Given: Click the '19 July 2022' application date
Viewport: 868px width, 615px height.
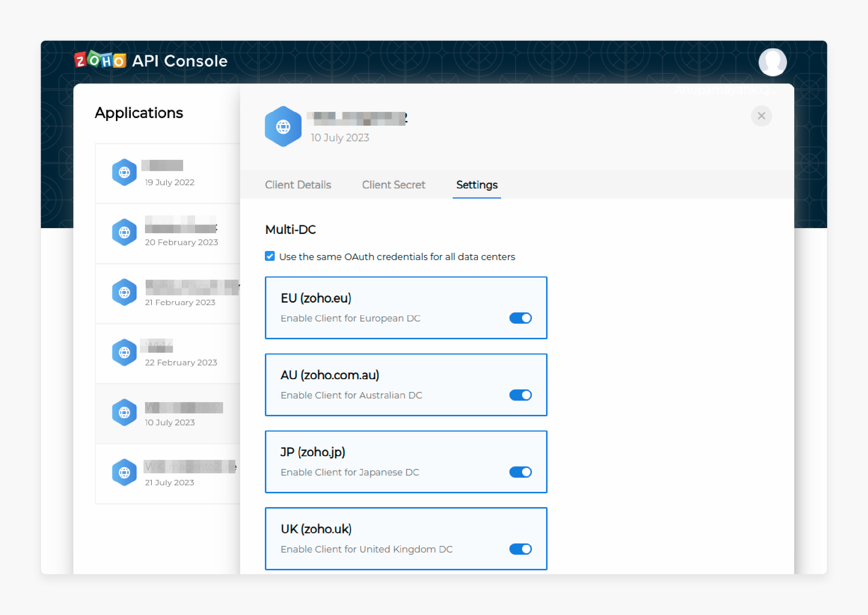Looking at the screenshot, I should pyautogui.click(x=170, y=182).
